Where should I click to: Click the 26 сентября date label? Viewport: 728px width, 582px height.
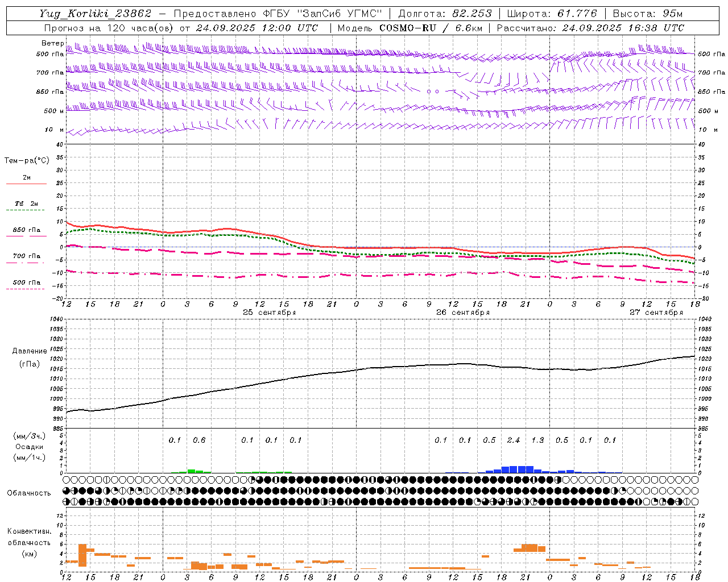pos(463,313)
